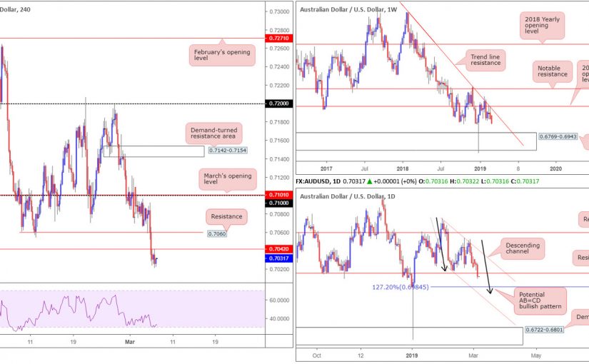Click the Notable resistance annotation
Screen dimensions: 589x364
click(553, 71)
